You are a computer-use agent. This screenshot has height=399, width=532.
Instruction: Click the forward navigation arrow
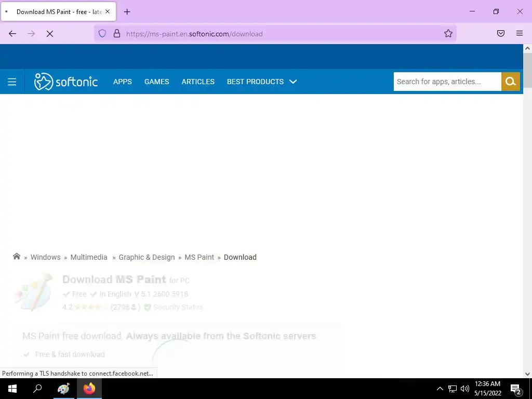(31, 34)
